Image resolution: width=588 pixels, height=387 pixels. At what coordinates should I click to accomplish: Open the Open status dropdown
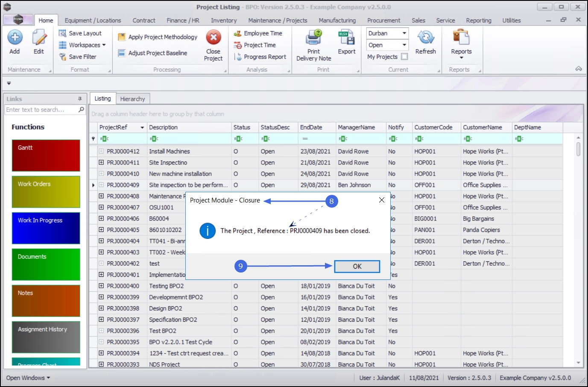click(404, 45)
